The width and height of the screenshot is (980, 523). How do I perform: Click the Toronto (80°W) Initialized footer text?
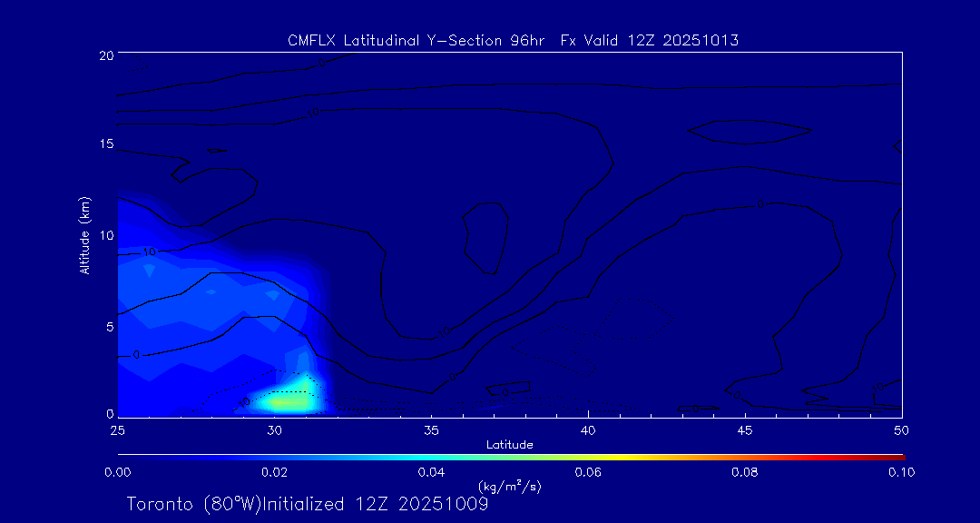(x=307, y=504)
